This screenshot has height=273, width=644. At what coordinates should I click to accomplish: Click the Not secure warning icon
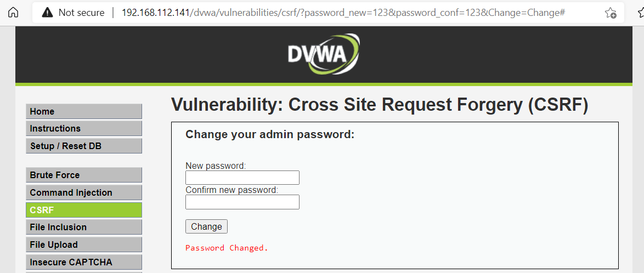pyautogui.click(x=48, y=13)
